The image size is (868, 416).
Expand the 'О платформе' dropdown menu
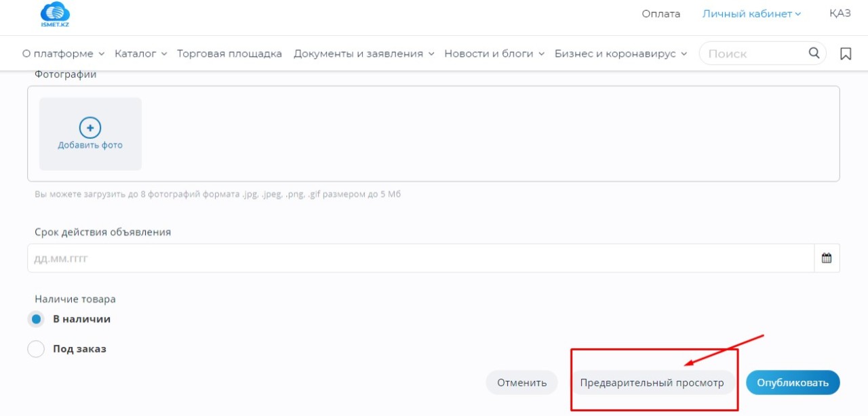(63, 54)
